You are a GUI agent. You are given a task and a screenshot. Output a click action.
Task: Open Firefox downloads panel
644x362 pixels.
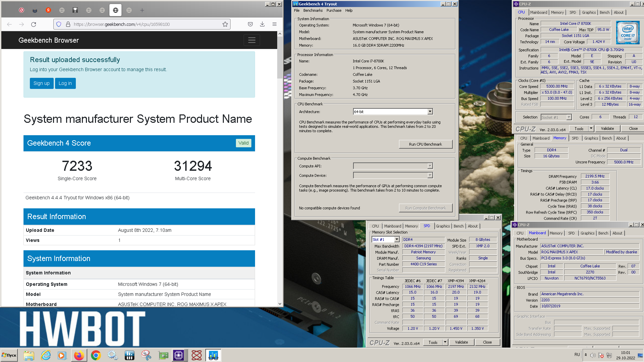[262, 24]
